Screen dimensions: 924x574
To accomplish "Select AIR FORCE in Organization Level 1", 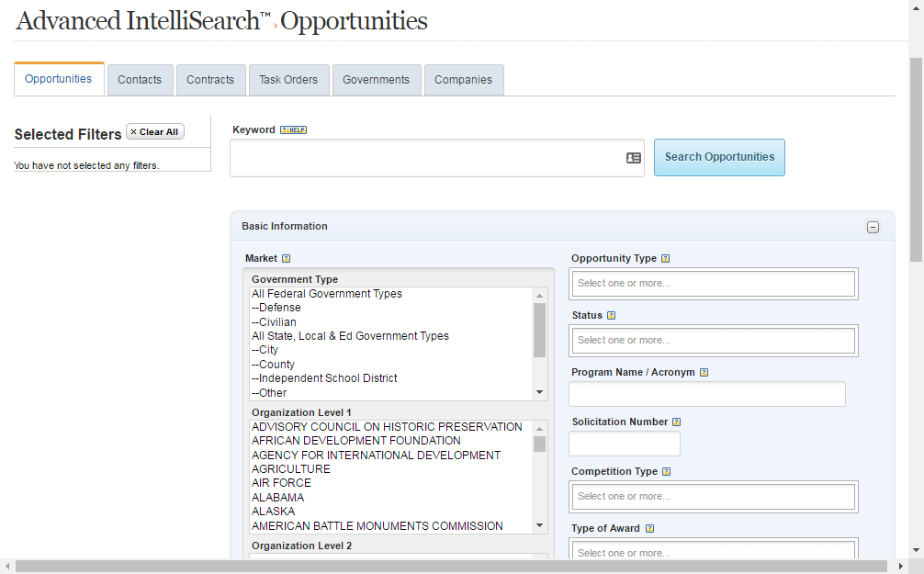I will point(281,482).
